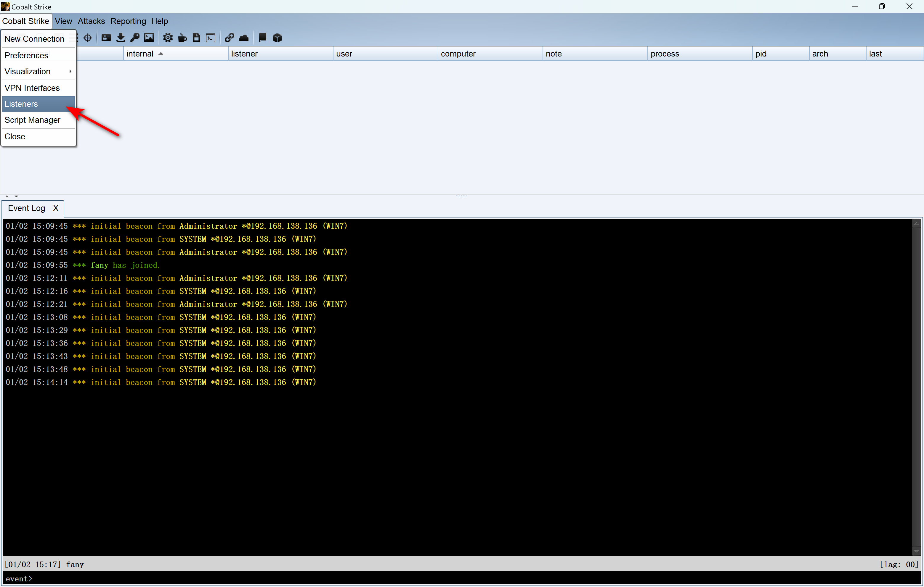The image size is (924, 587).
Task: Click the cube About icon in toolbar
Action: [277, 38]
